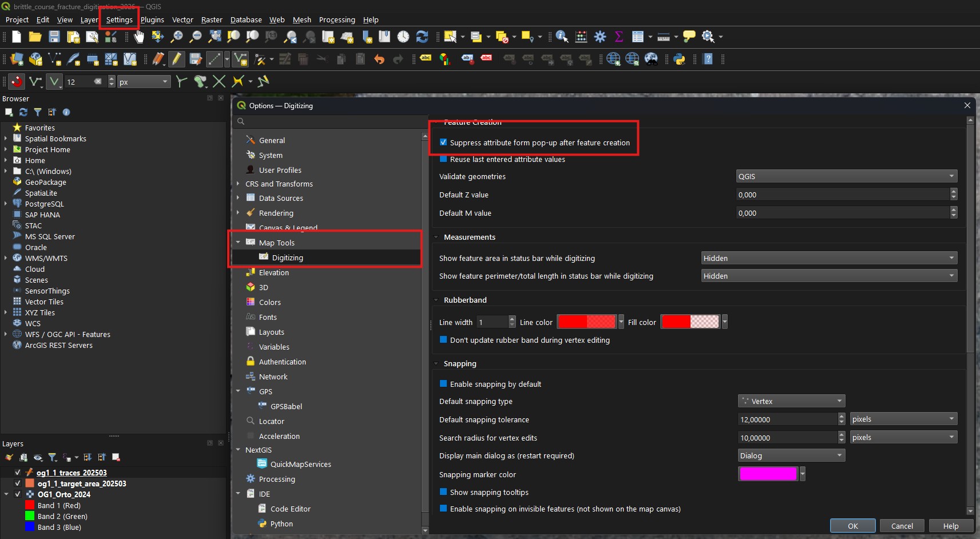Collapse the Rubberband section
Viewport: 980px width, 539px height.
[x=436, y=300]
